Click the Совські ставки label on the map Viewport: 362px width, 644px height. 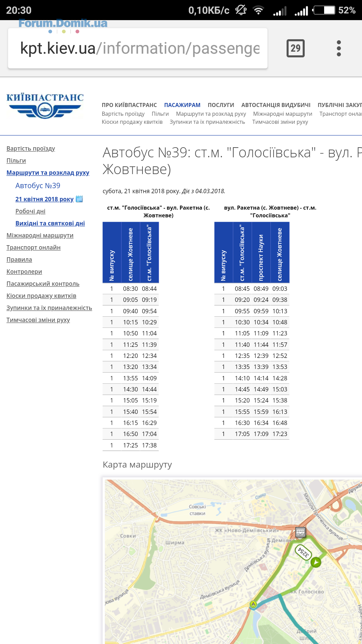197,510
